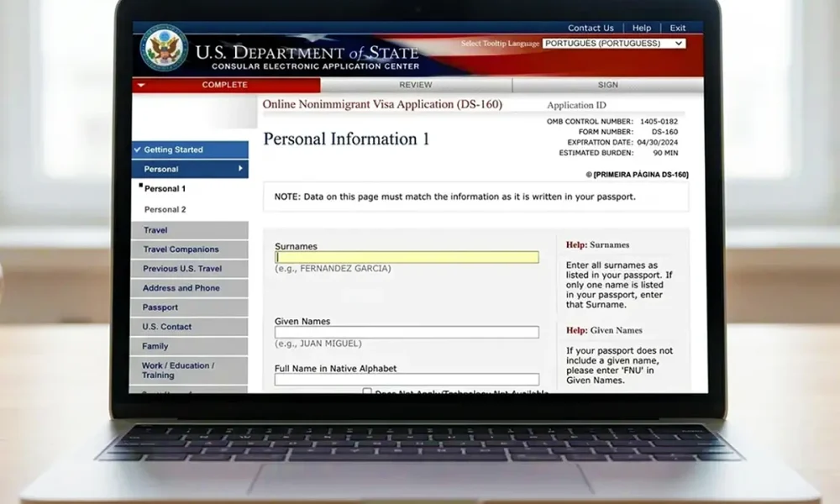Switch to the SIGN step tab

[607, 85]
